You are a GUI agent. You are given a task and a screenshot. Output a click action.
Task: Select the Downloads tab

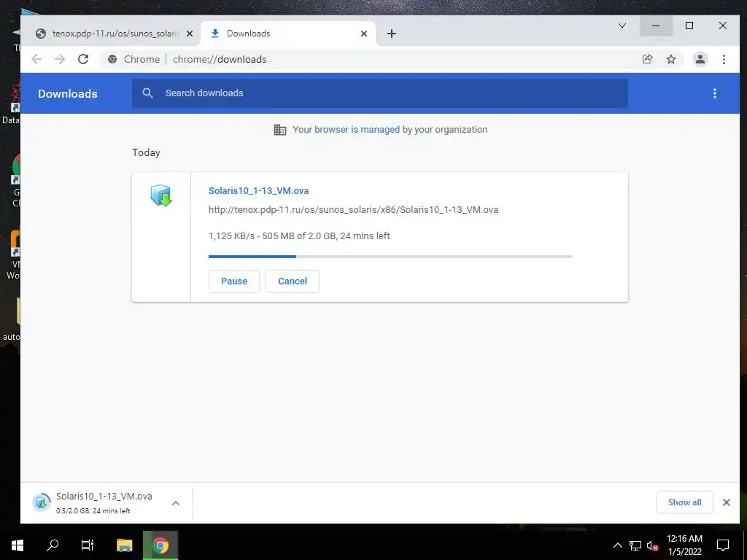click(288, 34)
